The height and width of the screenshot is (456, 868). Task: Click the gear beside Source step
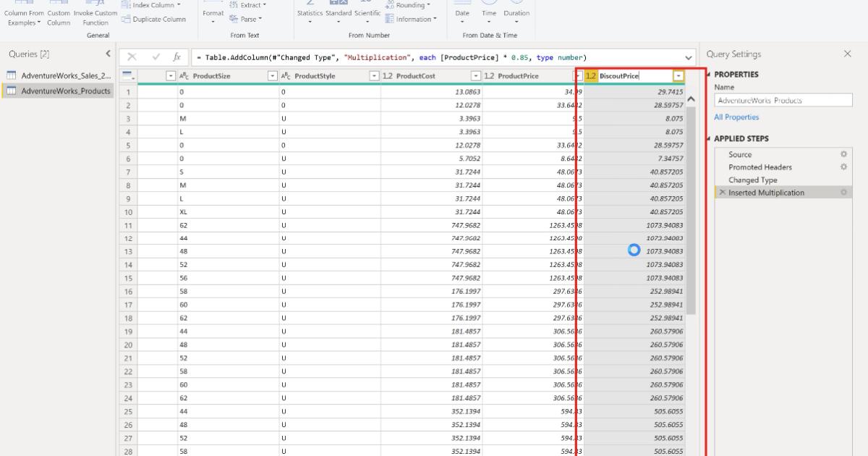coord(843,153)
